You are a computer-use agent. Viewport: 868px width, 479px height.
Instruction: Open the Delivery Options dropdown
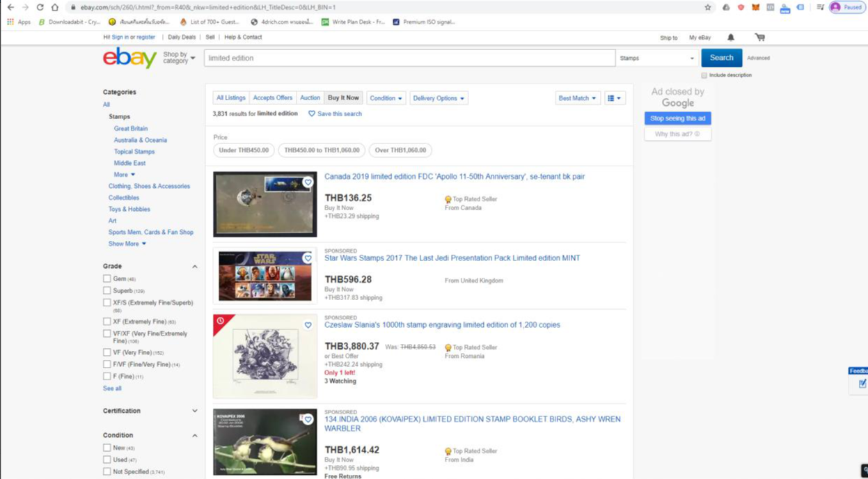click(x=439, y=98)
